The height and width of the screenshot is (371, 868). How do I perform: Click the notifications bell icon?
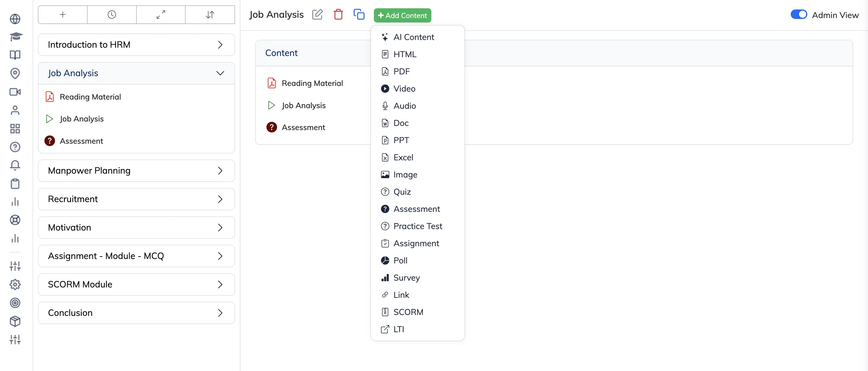click(x=15, y=165)
